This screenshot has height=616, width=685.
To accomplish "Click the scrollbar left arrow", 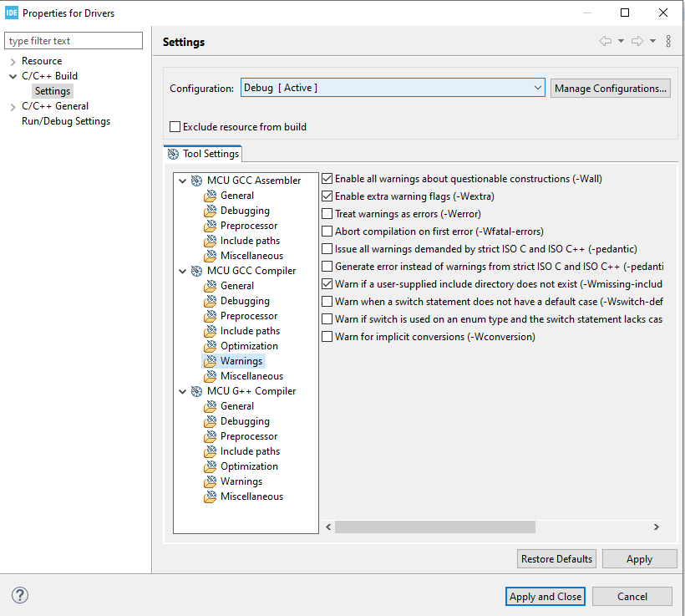I will (328, 527).
